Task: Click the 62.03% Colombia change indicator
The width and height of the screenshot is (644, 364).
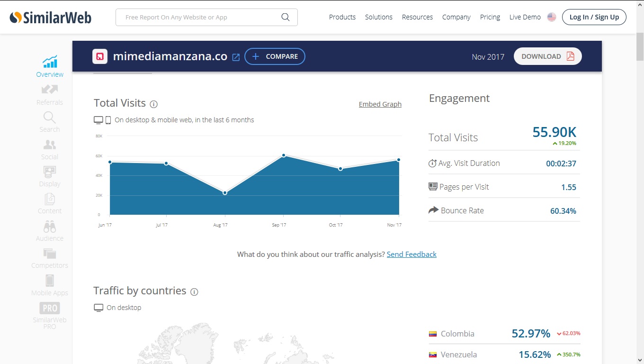Action: click(569, 334)
